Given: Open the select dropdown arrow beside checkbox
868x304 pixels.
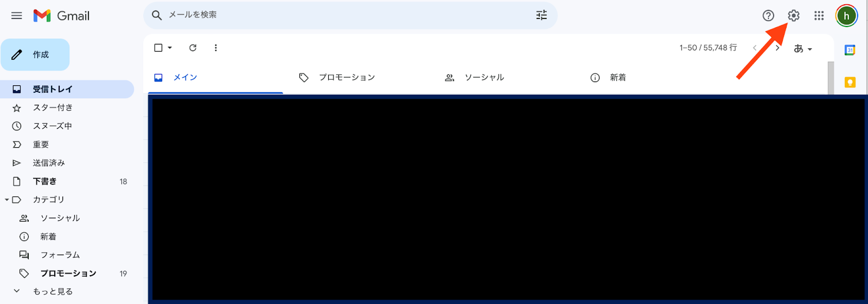Looking at the screenshot, I should [x=170, y=48].
